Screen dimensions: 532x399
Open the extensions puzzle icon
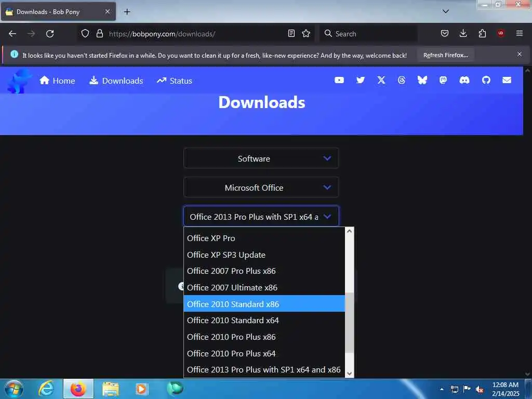click(482, 33)
